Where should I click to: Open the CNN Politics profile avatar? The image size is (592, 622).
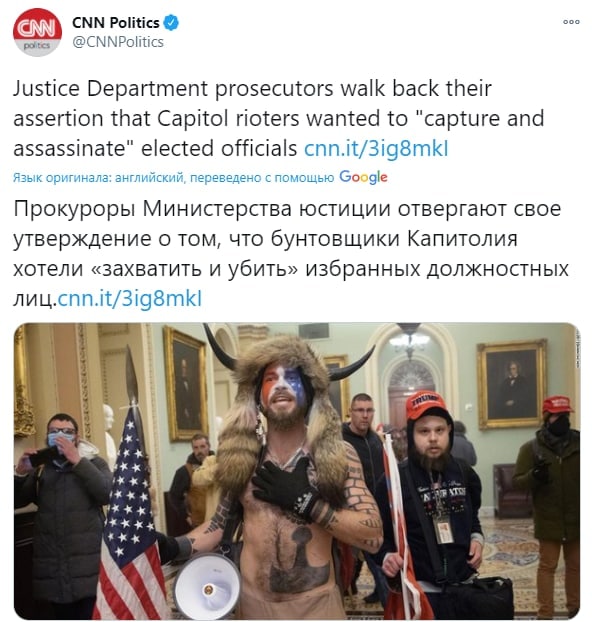point(37,33)
